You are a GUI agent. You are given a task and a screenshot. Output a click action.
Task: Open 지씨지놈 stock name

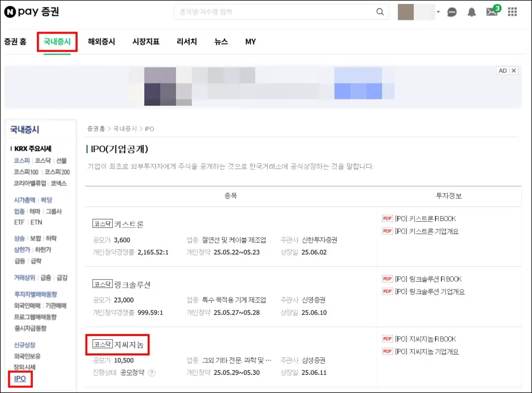(x=129, y=345)
